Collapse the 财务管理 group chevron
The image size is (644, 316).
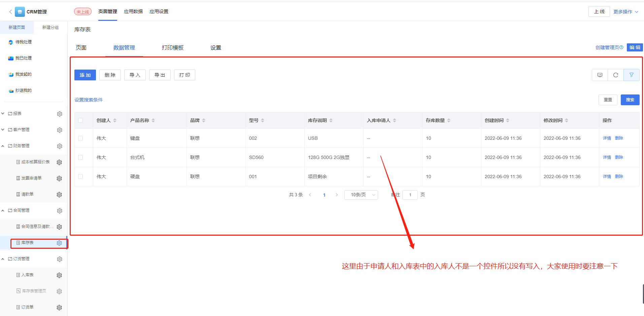tap(3, 146)
